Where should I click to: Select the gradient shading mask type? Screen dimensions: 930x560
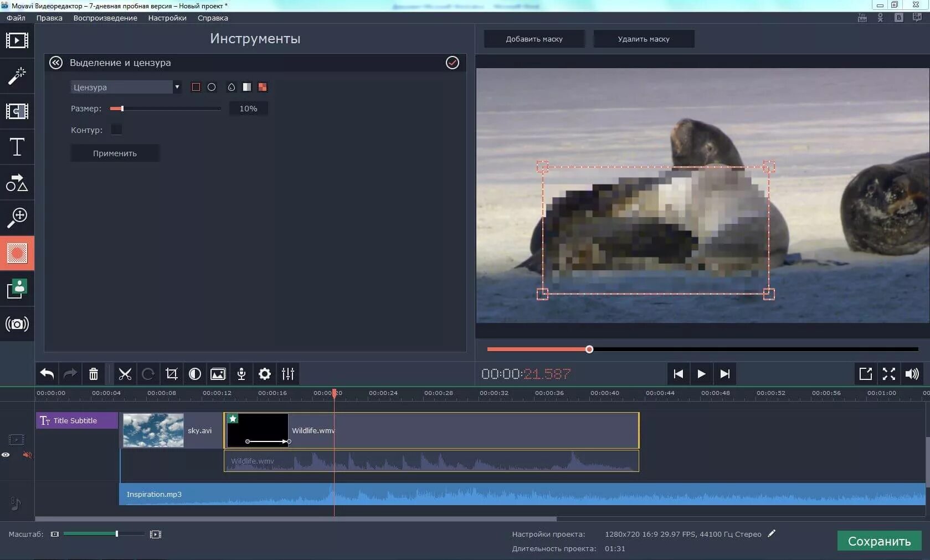pyautogui.click(x=247, y=87)
